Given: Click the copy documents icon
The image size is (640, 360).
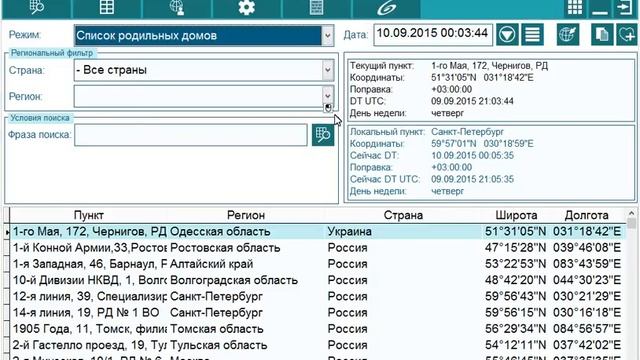Looking at the screenshot, I should (x=602, y=34).
